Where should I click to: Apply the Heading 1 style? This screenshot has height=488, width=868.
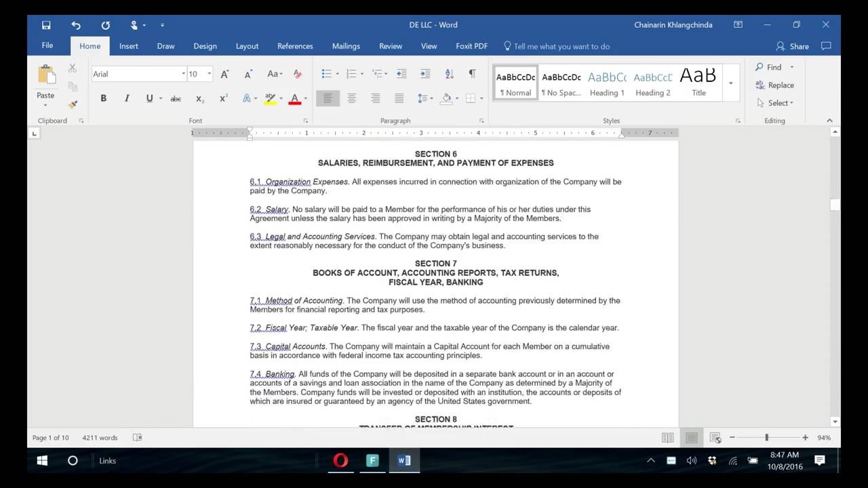pyautogui.click(x=607, y=83)
